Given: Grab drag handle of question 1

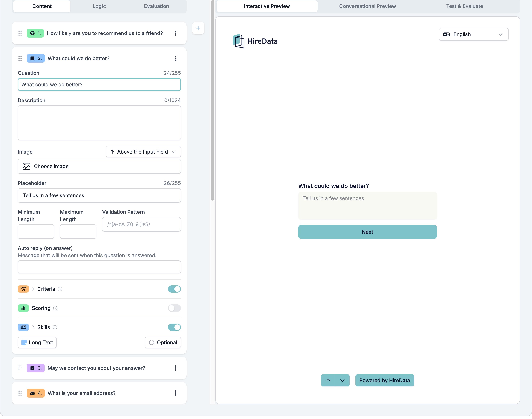Looking at the screenshot, I should [x=20, y=33].
